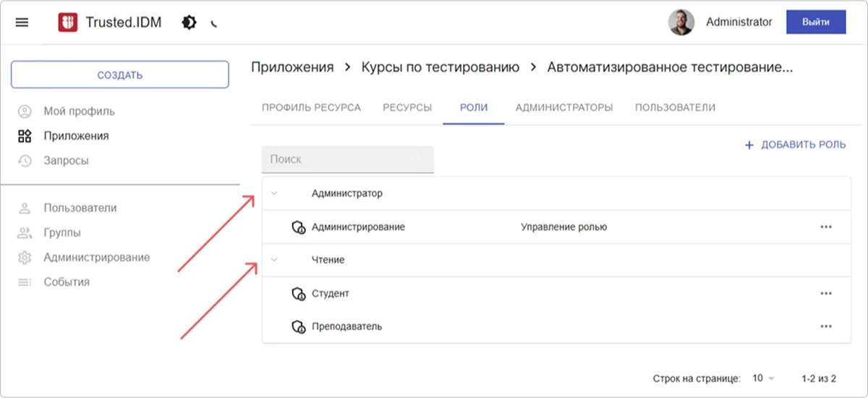This screenshot has width=868, height=398.
Task: Go to Курсы по тестированию breadcrumb
Action: click(x=441, y=67)
